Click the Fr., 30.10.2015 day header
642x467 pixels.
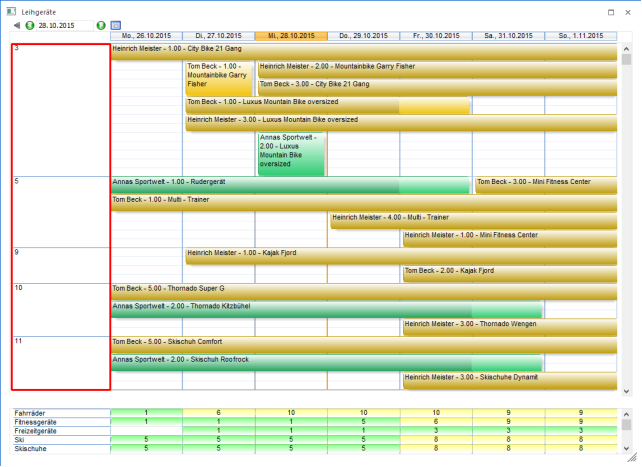tap(436, 36)
